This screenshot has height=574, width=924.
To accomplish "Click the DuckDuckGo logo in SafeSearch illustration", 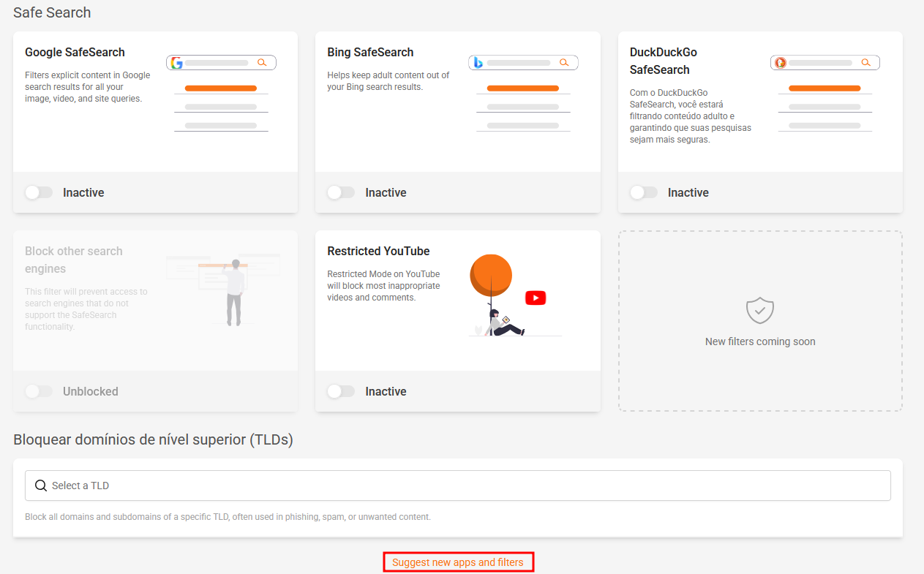I will 781,63.
